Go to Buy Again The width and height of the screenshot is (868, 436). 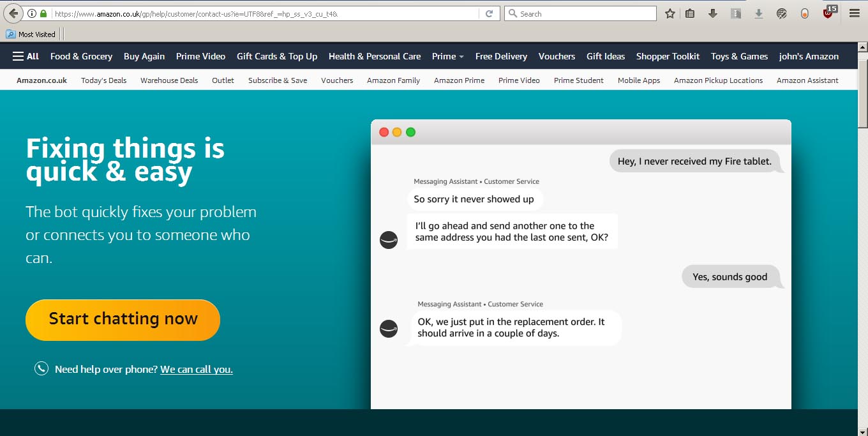(144, 56)
